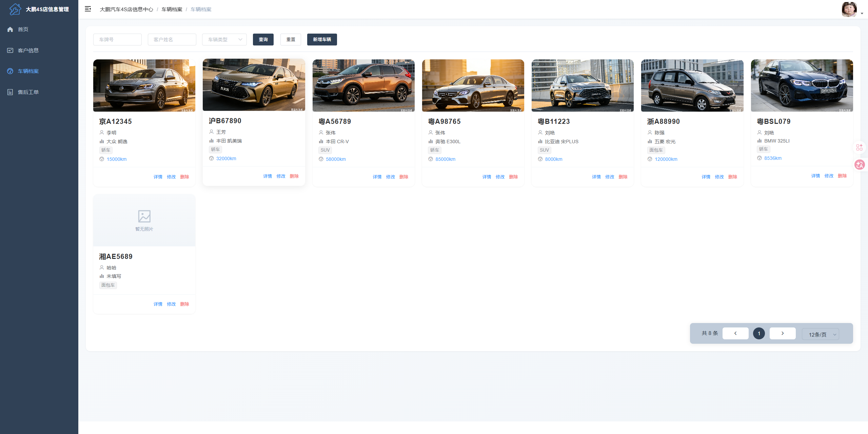Click 修改 for 沪B67890
The width and height of the screenshot is (868, 434).
[281, 176]
